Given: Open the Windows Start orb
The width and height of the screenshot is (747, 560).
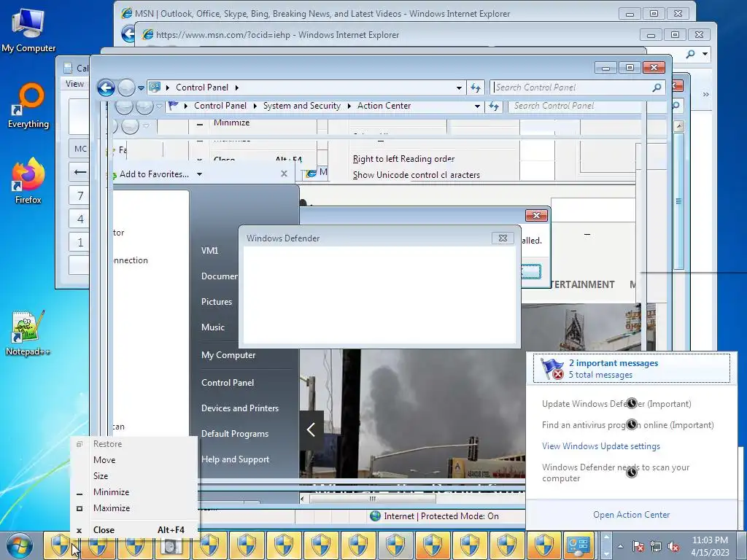Looking at the screenshot, I should click(20, 545).
